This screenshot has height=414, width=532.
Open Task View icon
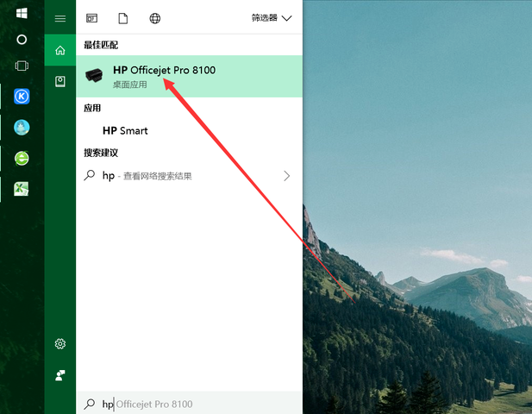point(22,66)
